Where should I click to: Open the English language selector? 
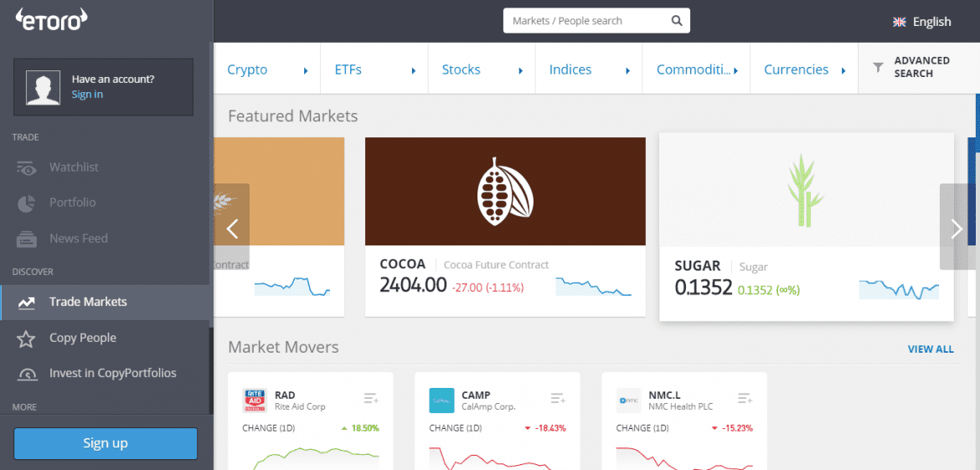[x=922, y=22]
